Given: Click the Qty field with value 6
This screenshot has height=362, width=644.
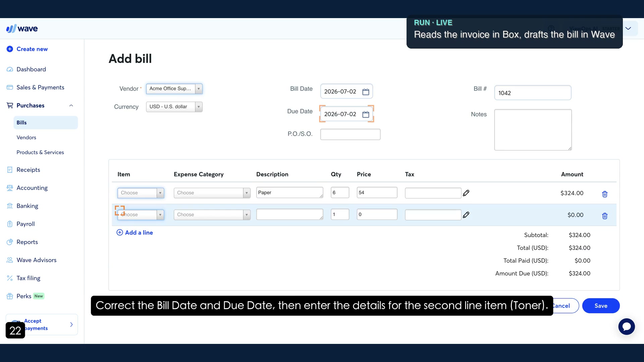Looking at the screenshot, I should (x=340, y=193).
